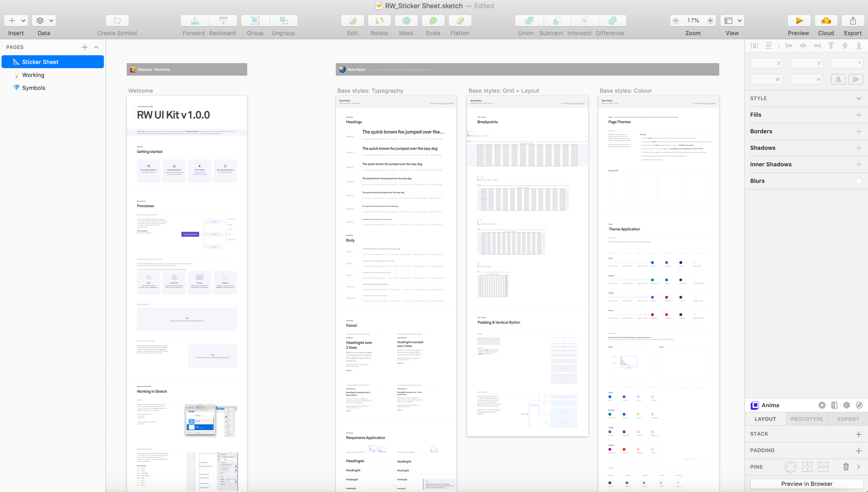Click the X position field
This screenshot has width=868, height=492.
766,63
